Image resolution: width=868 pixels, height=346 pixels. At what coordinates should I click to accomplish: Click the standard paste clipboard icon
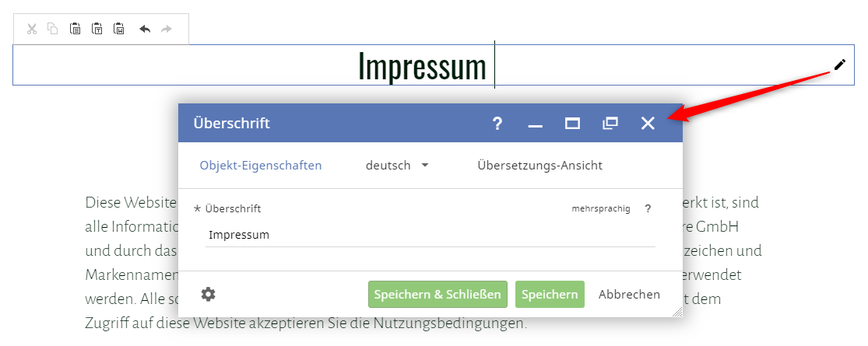pos(76,29)
